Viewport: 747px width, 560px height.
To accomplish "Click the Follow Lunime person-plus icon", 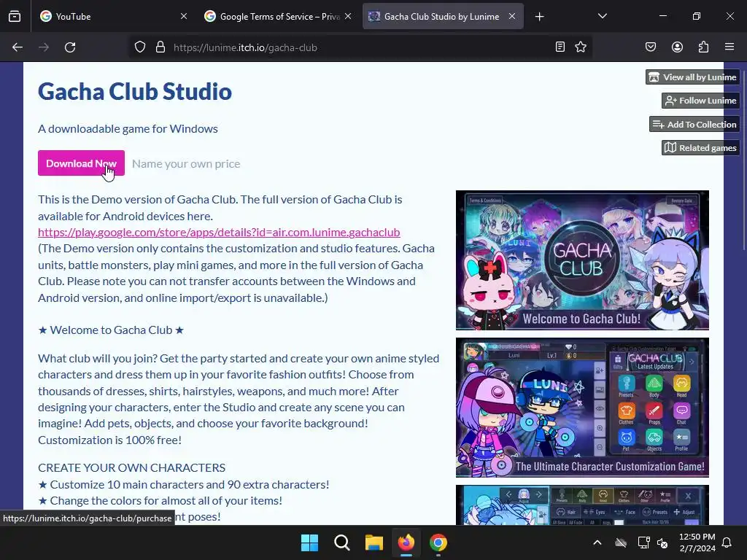I will 671,101.
